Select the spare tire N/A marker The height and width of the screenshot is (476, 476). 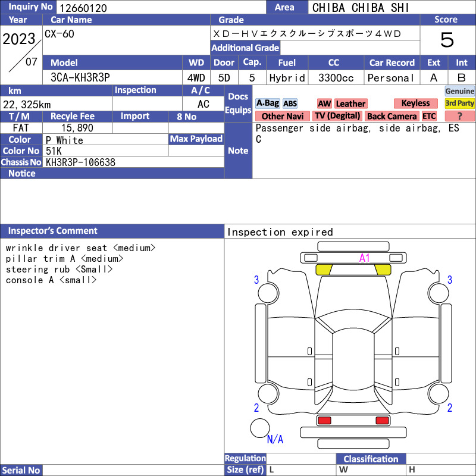click(275, 439)
